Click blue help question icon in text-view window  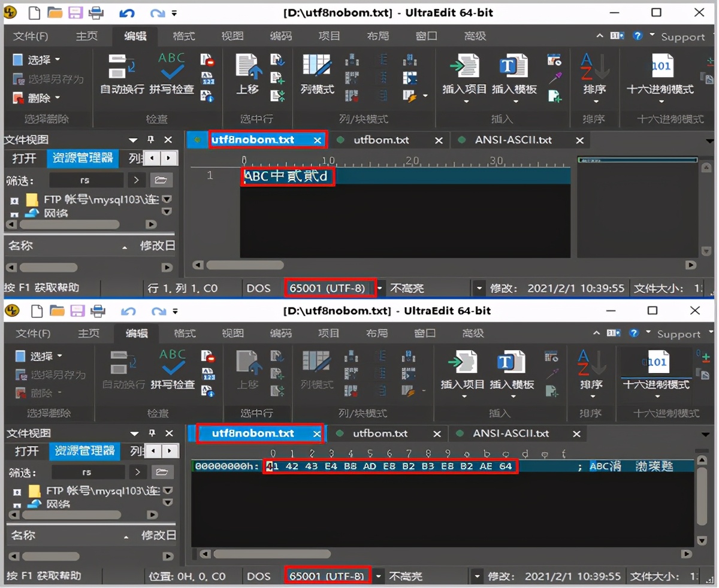coord(638,36)
